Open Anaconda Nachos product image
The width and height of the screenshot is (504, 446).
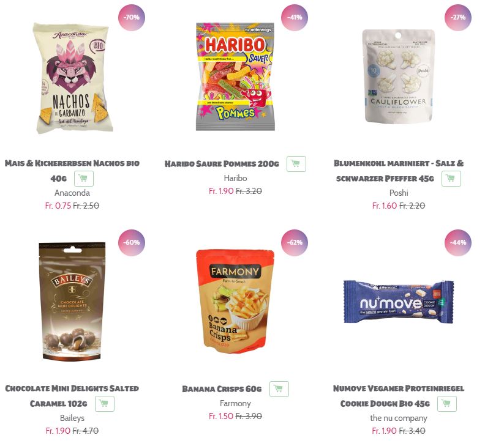pos(73,78)
